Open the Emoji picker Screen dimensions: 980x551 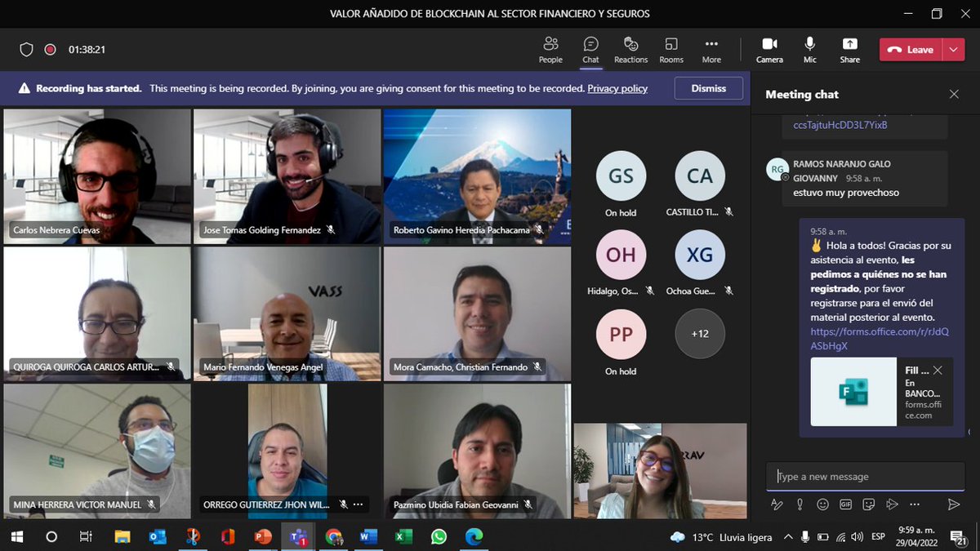tap(822, 504)
